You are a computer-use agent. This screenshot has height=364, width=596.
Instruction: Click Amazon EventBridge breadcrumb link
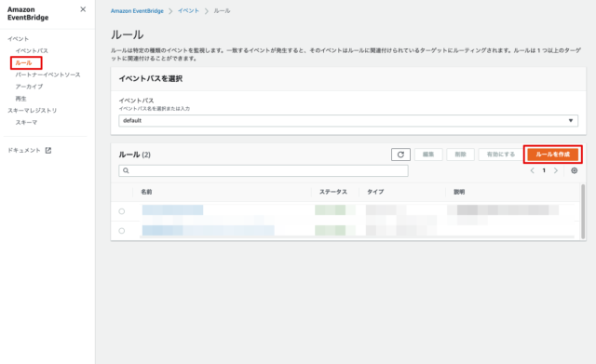[137, 11]
